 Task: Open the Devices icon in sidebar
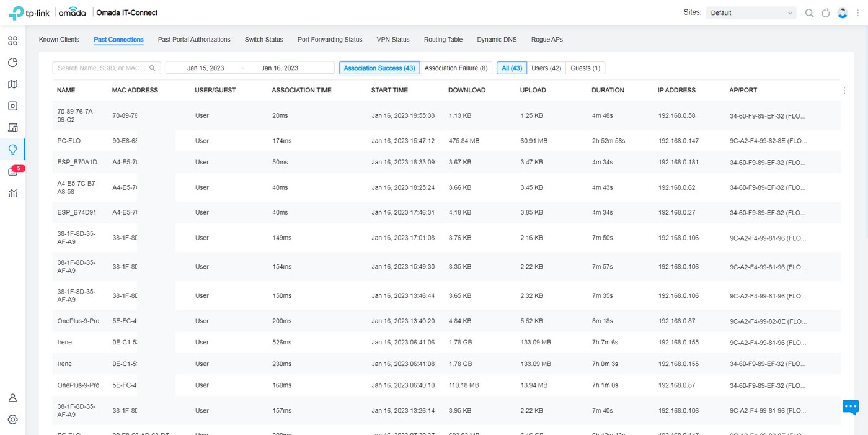click(12, 106)
